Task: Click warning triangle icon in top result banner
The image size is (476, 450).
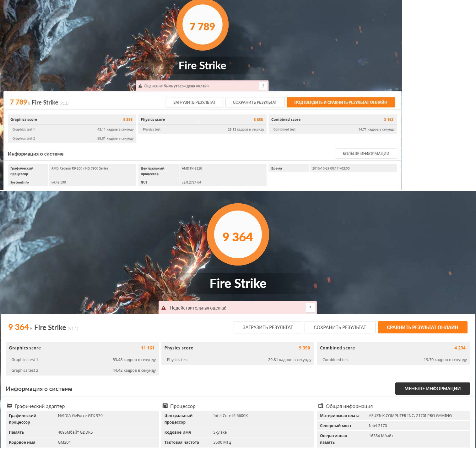Action: tap(140, 86)
